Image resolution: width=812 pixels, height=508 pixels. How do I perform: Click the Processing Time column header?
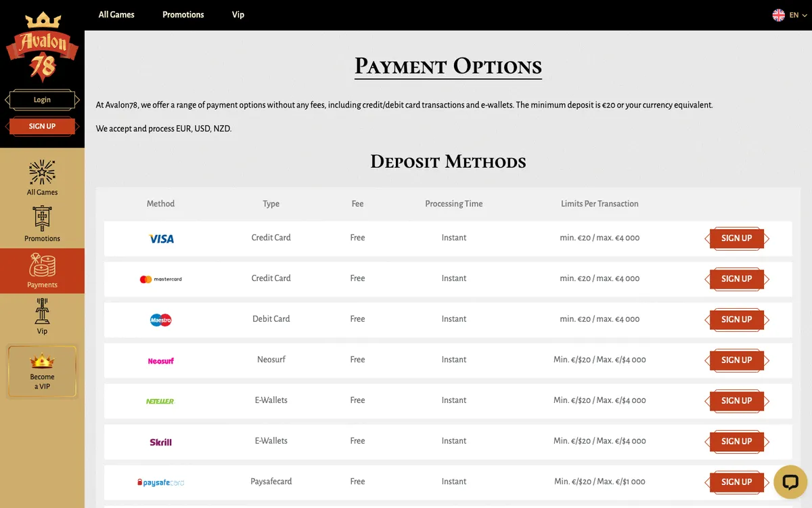pyautogui.click(x=454, y=203)
